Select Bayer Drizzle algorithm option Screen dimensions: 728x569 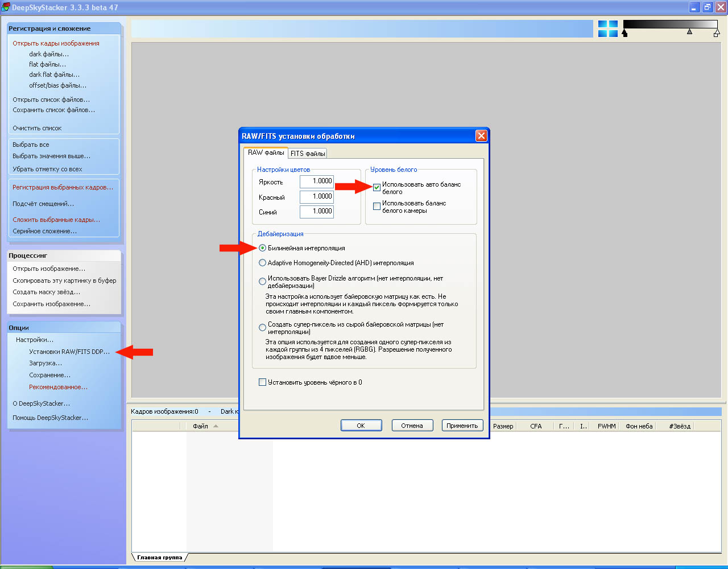(x=262, y=281)
